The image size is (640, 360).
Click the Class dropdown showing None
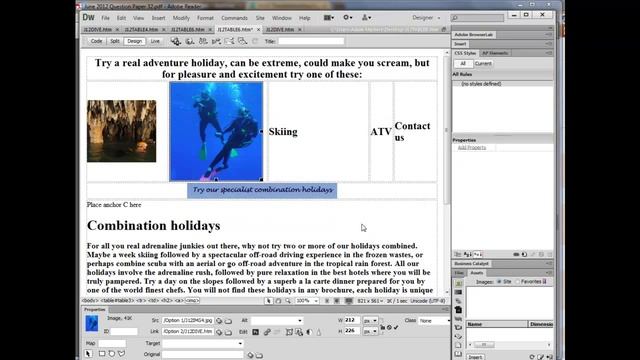click(x=434, y=321)
